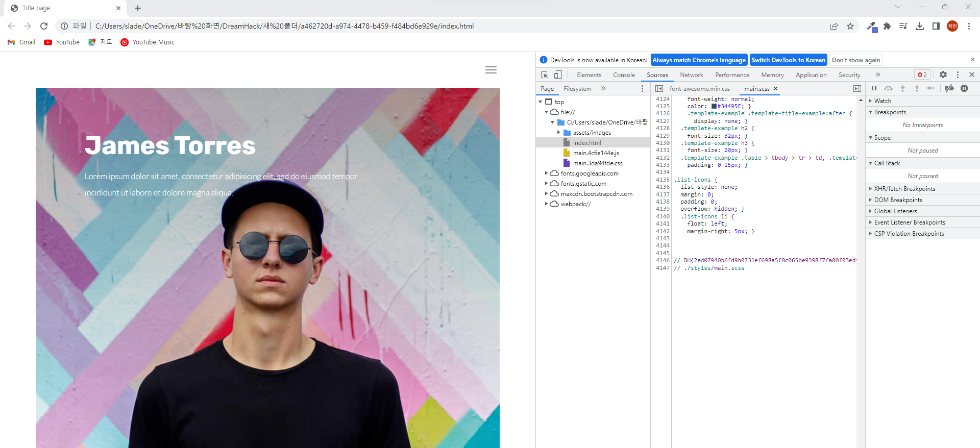The height and width of the screenshot is (448, 980).
Task: Toggle the Chrome side panel
Action: coord(936,26)
